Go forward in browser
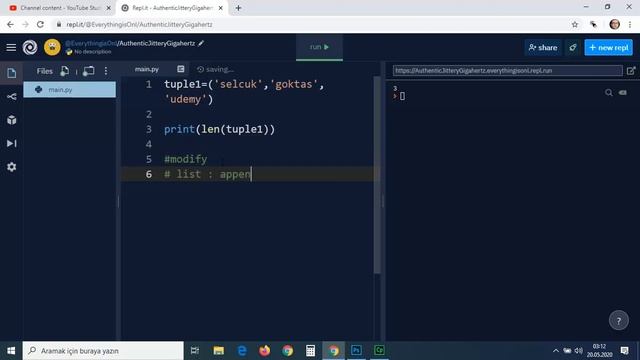The height and width of the screenshot is (360, 640). click(x=25, y=24)
